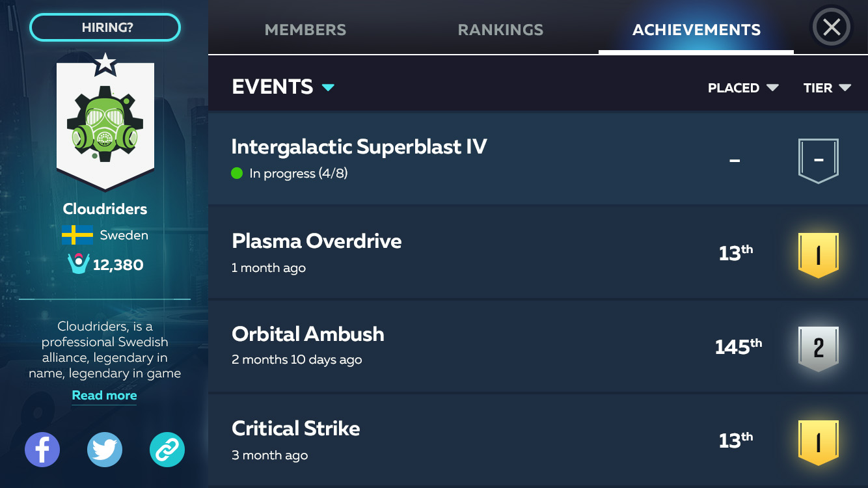Click the gold tier 1 badge for Plasma Overdrive

click(818, 254)
